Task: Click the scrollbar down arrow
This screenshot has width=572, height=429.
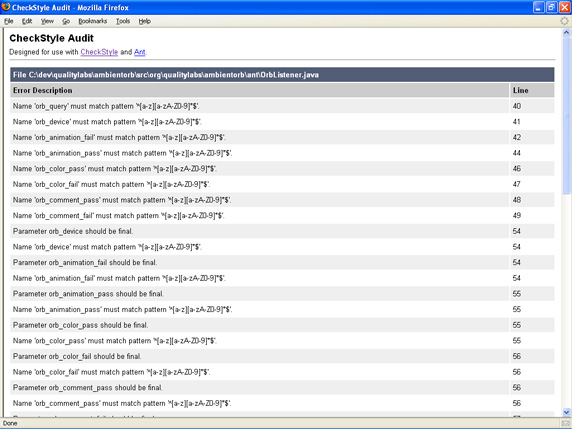Action: [x=566, y=413]
